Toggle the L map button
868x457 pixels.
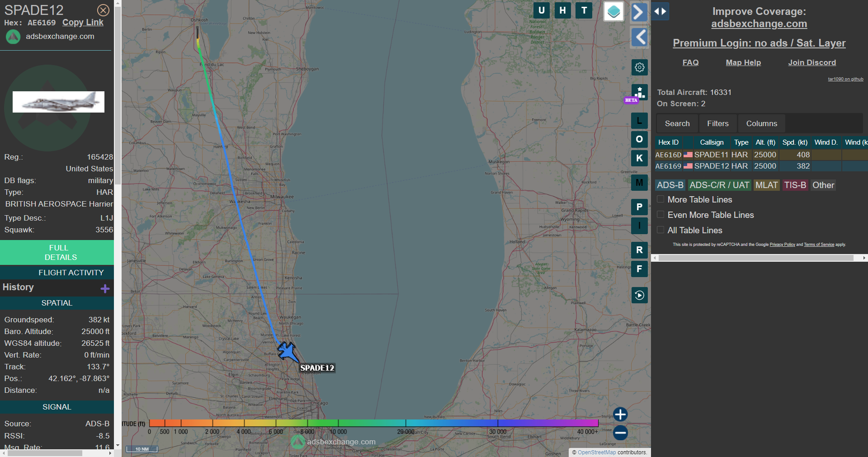[639, 121]
